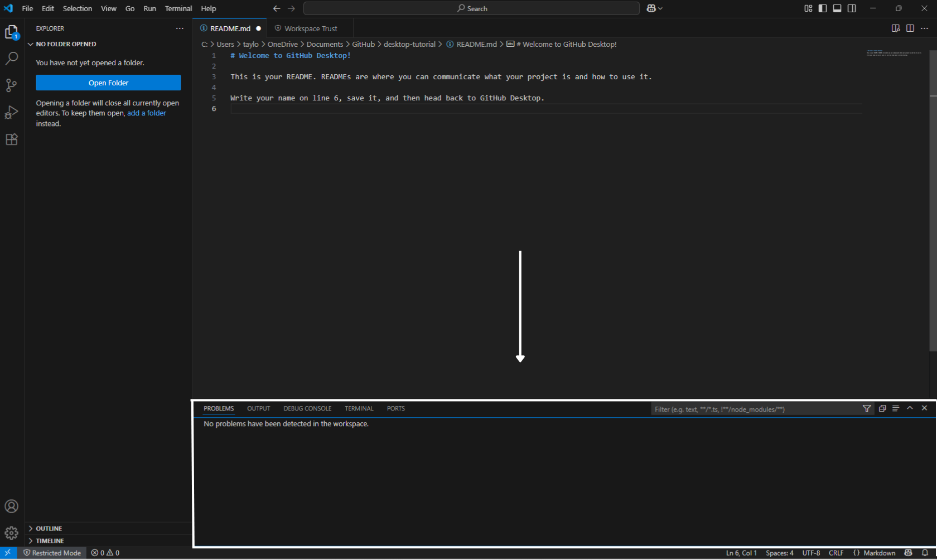The height and width of the screenshot is (560, 937).
Task: Toggle view as table in Problems panel
Action: click(896, 409)
